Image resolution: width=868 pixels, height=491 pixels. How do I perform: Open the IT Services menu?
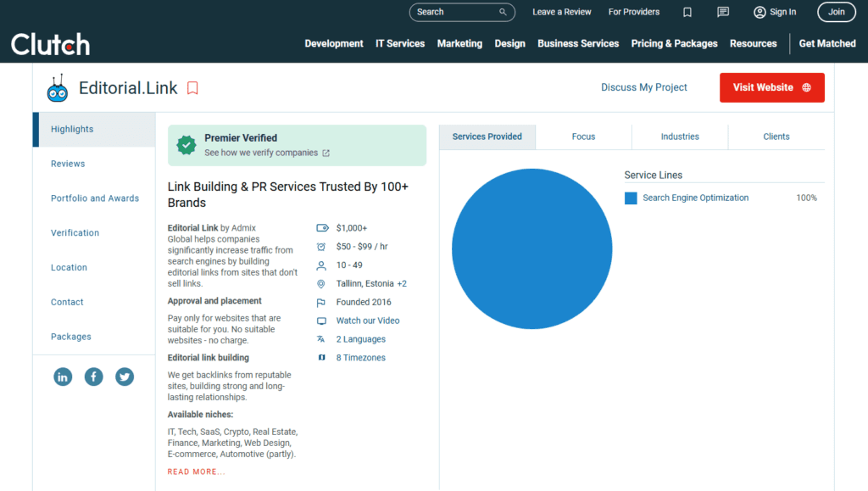[x=400, y=44]
